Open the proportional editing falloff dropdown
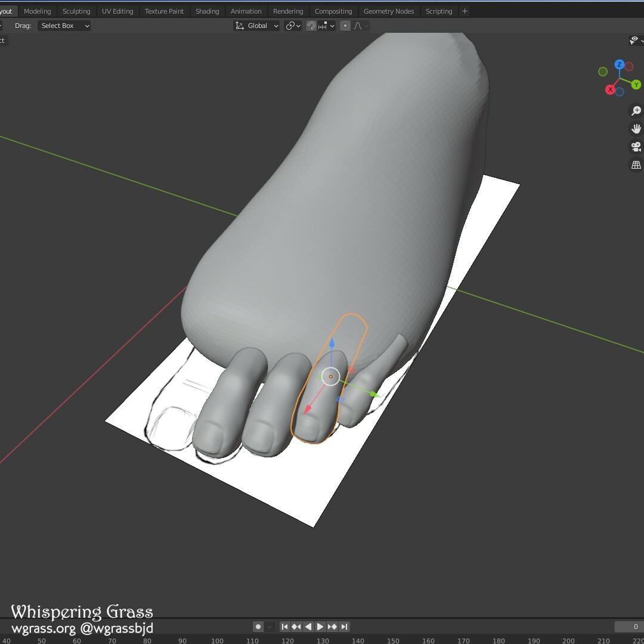644x644 pixels. point(361,26)
